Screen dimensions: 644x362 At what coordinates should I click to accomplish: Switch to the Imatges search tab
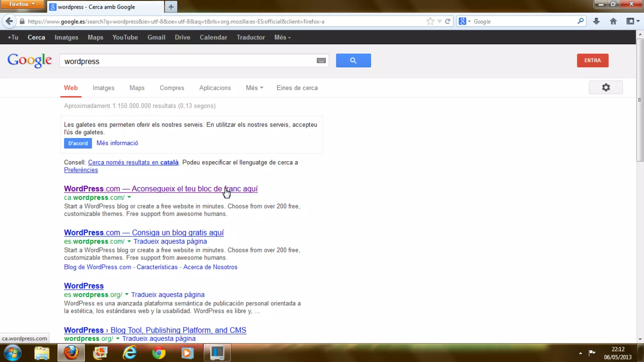pyautogui.click(x=103, y=88)
